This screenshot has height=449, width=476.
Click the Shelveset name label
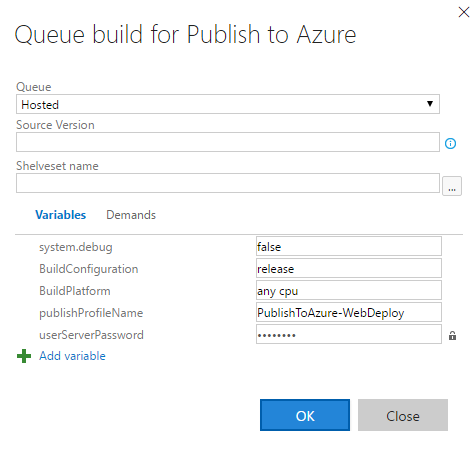coord(57,166)
